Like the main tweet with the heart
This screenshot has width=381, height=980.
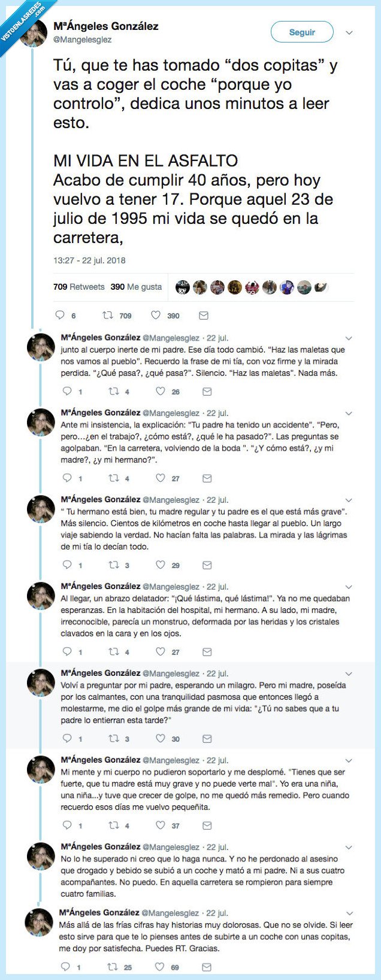157,315
